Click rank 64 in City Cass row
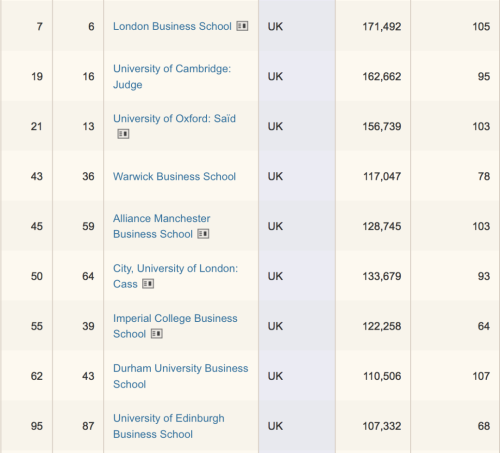The image size is (500, 453). click(x=88, y=276)
